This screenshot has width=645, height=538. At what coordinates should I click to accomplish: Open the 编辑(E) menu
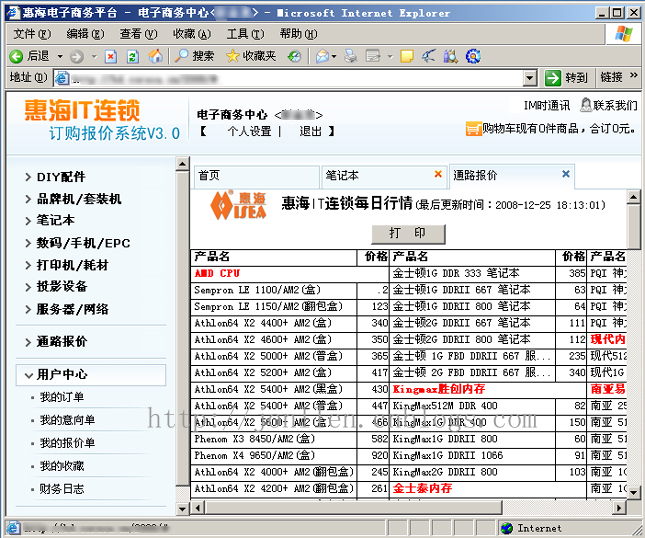point(85,34)
